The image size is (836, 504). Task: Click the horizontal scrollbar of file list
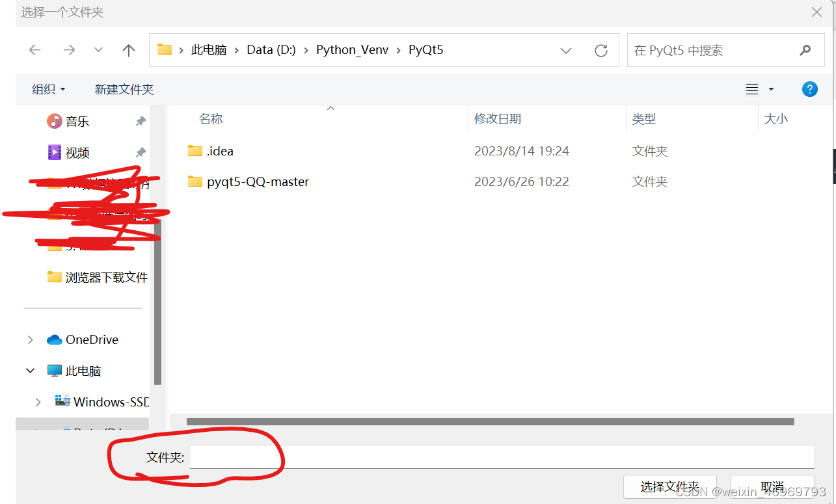click(x=491, y=421)
